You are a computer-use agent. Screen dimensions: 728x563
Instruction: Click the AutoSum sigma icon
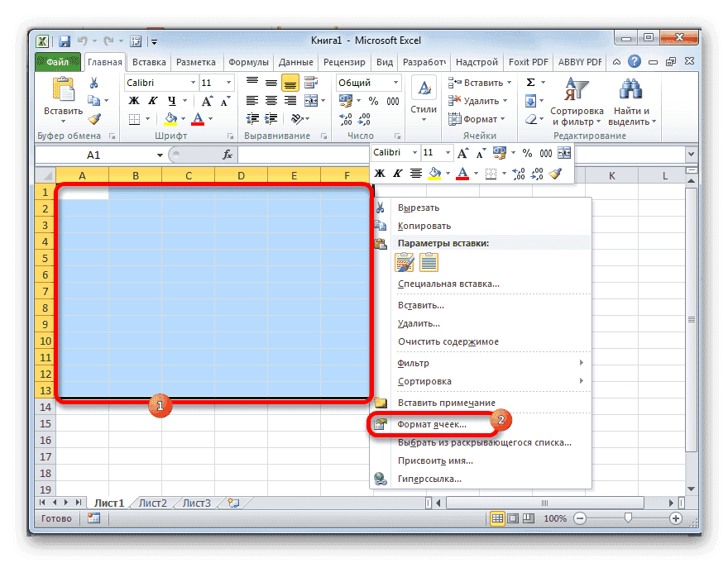pyautogui.click(x=530, y=82)
